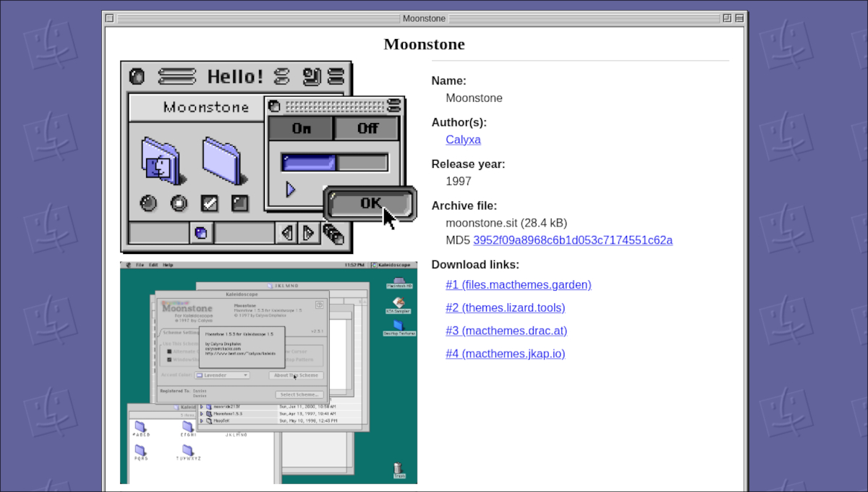Expand the blue disclosure triangle below the progress bar
This screenshot has width=868, height=492.
tap(291, 190)
